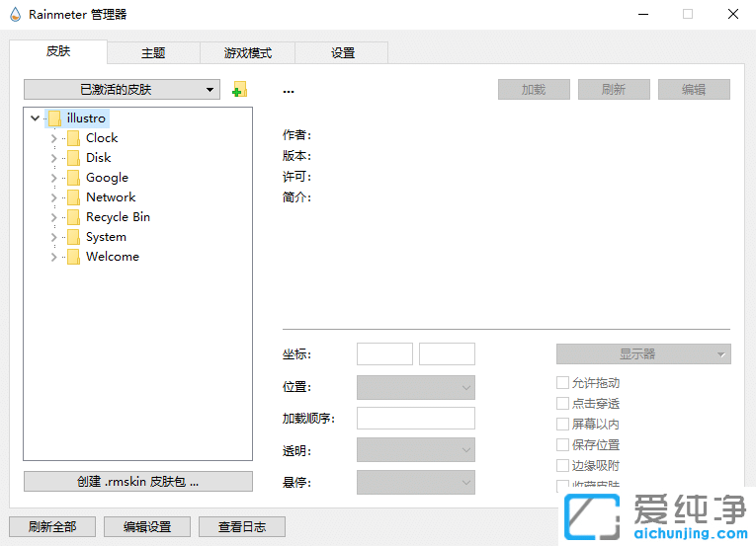Viewport: 756px width, 546px height.
Task: Click the Network folder icon
Action: click(73, 197)
